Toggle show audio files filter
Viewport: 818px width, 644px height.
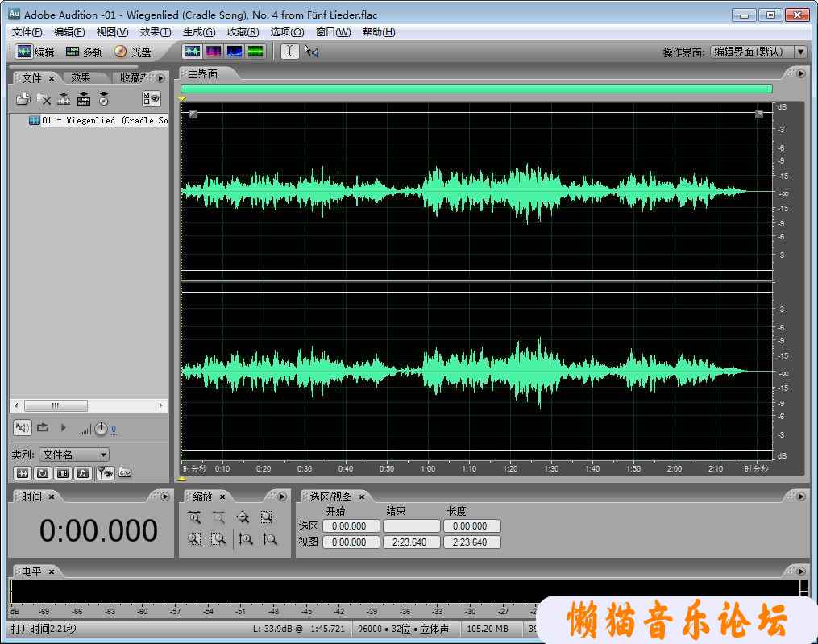tap(23, 473)
